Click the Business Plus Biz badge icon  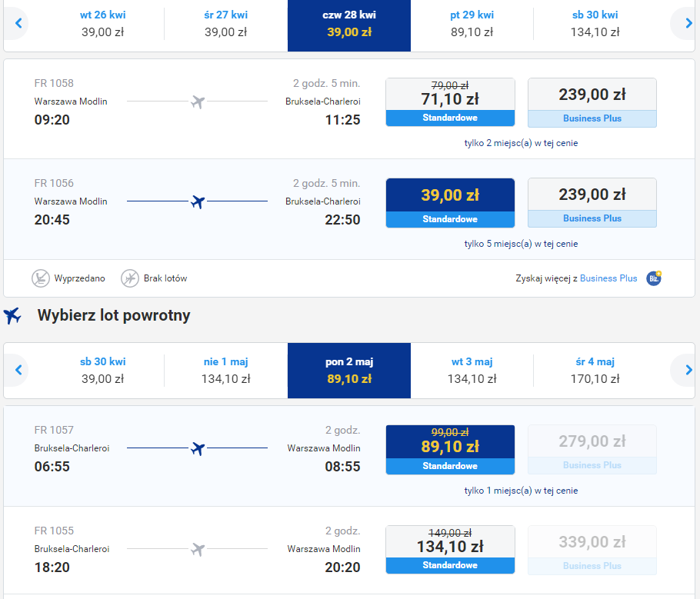pyautogui.click(x=654, y=278)
